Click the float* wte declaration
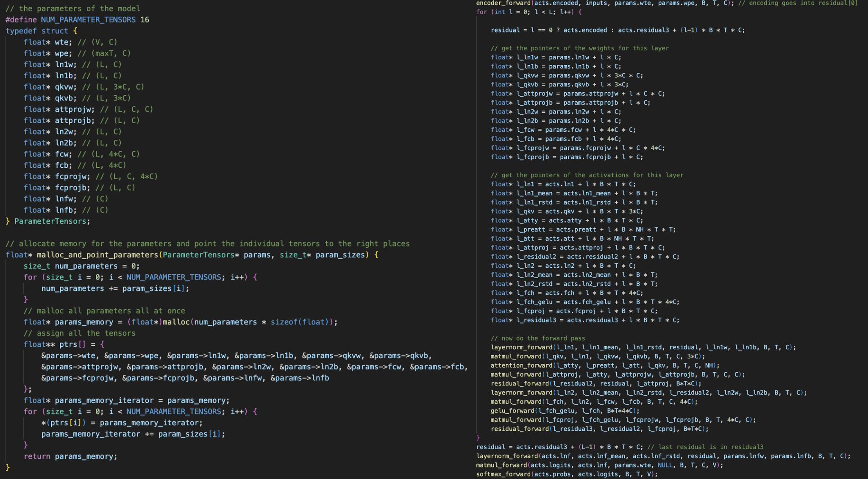 [48, 42]
